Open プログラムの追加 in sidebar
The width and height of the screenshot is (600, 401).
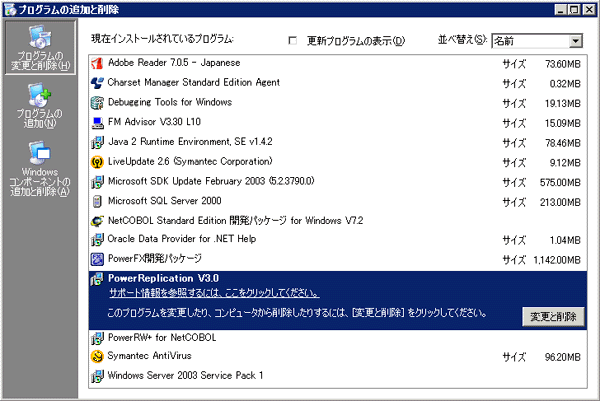[40, 106]
